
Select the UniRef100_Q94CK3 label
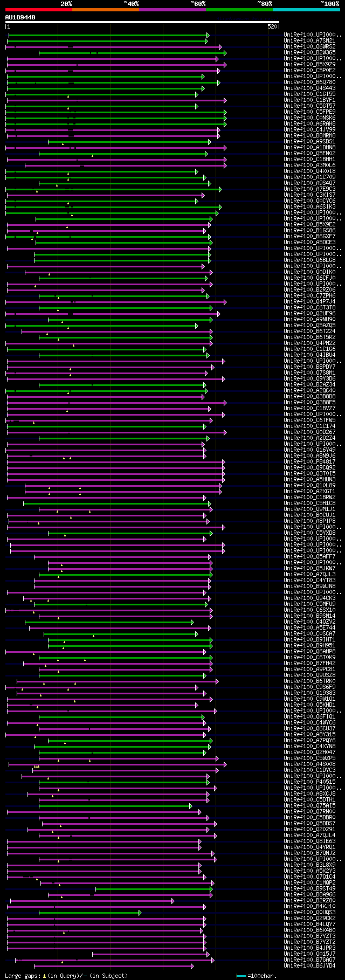click(309, 598)
